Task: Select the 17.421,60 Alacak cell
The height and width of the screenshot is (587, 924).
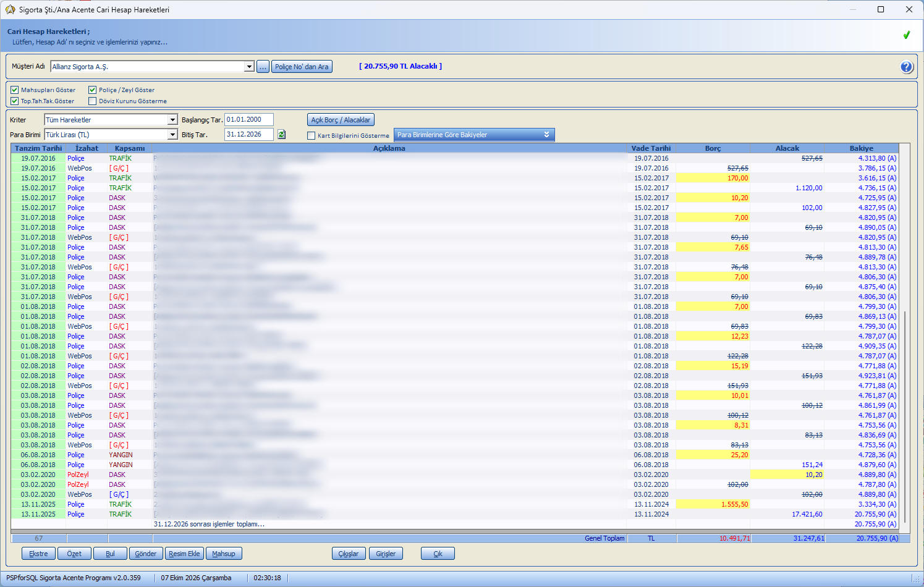Action: [x=787, y=514]
